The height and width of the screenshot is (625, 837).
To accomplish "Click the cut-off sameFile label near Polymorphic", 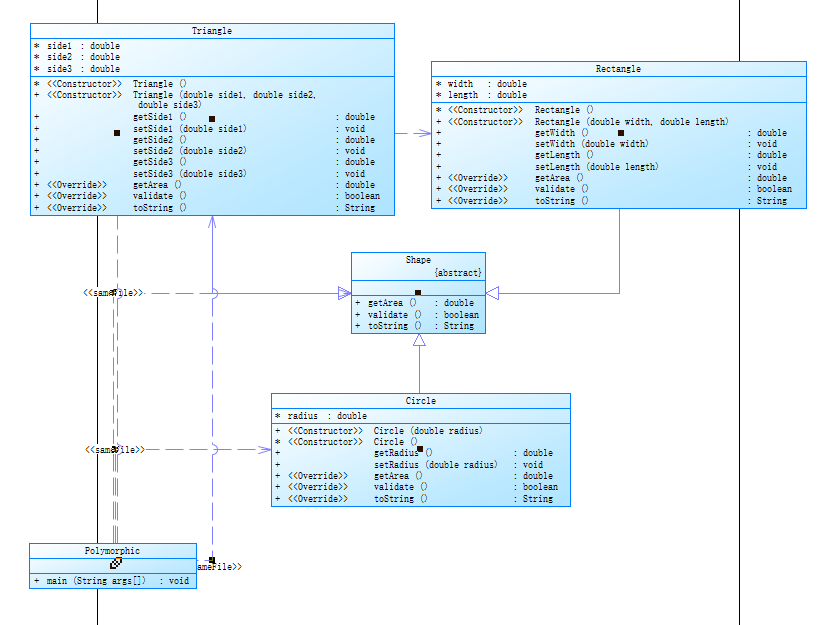I will tap(219, 567).
